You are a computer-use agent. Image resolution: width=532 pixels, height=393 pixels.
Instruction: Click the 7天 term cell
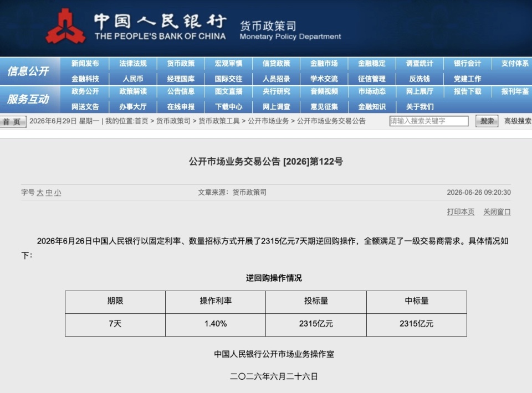click(115, 324)
